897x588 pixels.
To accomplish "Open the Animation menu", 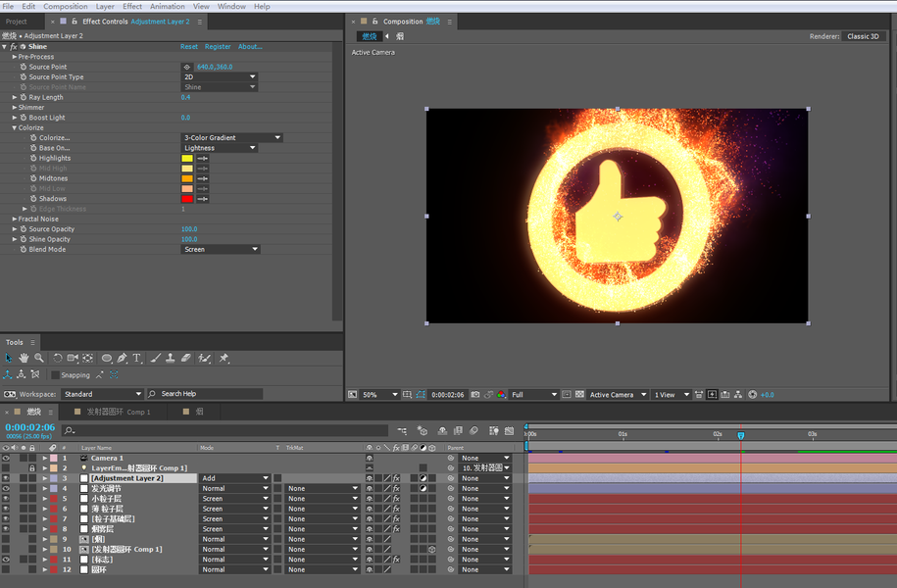I will 167,6.
